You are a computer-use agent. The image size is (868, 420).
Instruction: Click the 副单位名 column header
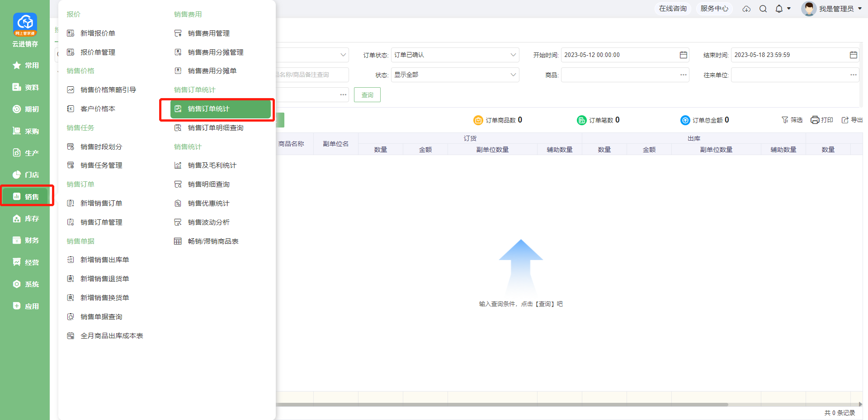click(335, 144)
